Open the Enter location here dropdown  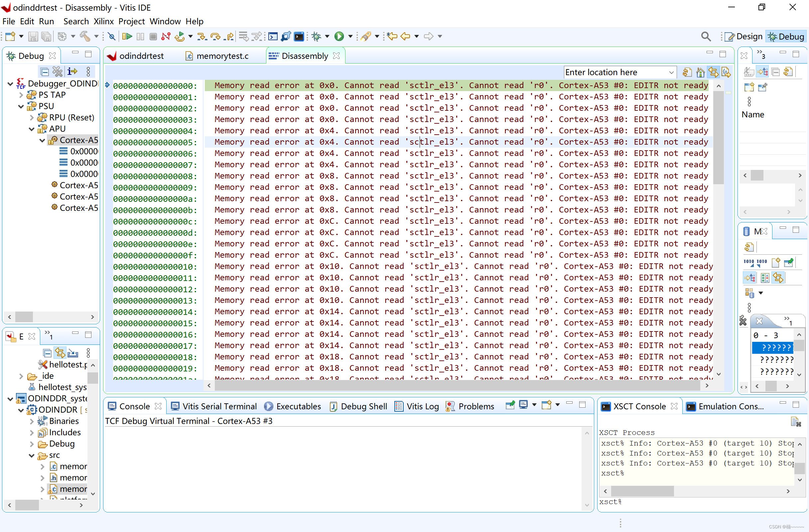[x=671, y=72]
